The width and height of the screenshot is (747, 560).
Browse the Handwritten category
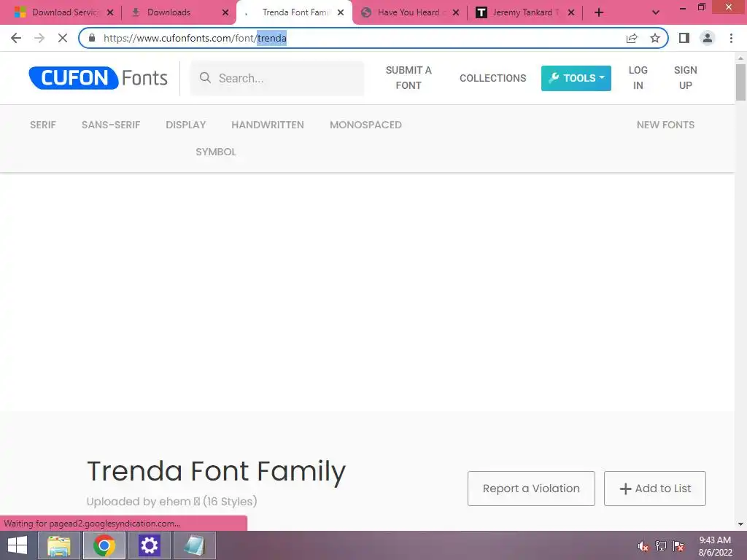[268, 125]
